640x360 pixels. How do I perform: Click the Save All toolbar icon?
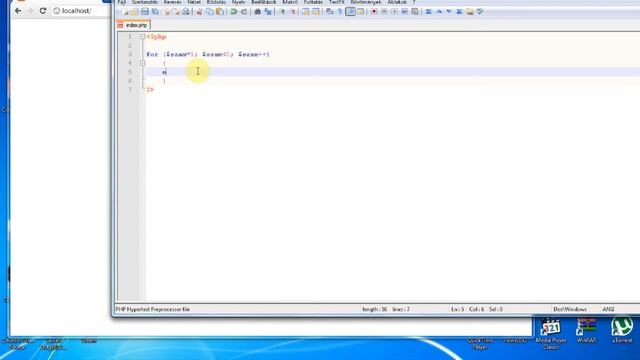155,12
